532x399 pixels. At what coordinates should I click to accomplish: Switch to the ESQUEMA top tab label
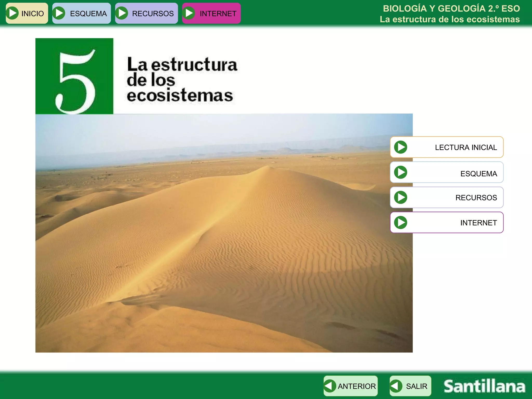coord(88,14)
